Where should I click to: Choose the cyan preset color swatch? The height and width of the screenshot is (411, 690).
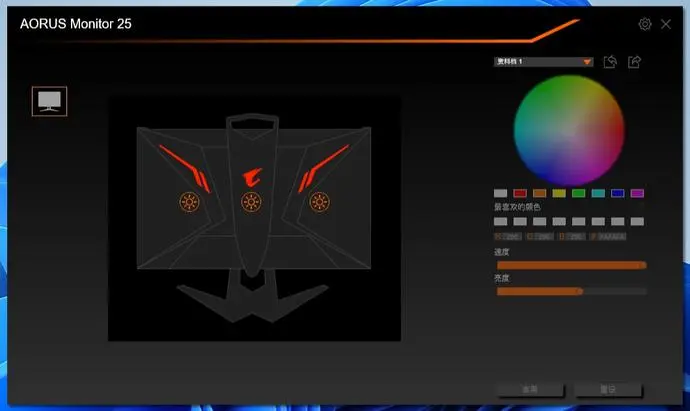coord(598,193)
